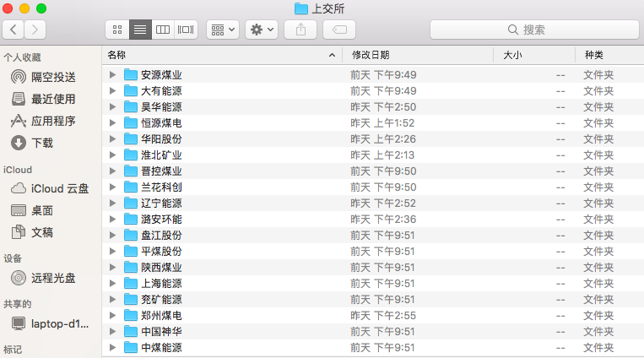Select the 兰花科创 folder icon
The image size is (644, 358).
[131, 187]
